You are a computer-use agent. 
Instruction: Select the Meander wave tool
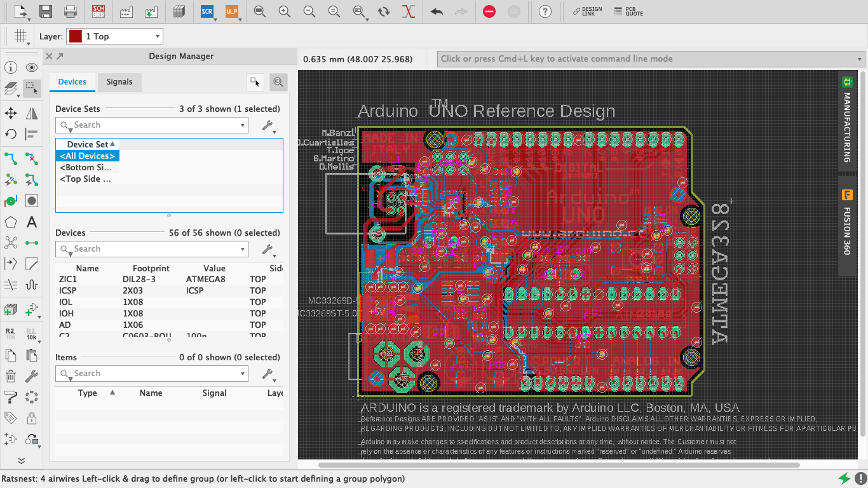coord(32,285)
